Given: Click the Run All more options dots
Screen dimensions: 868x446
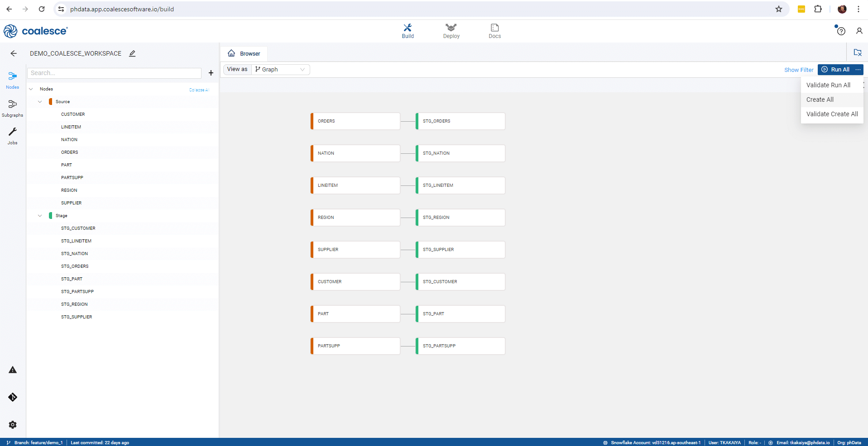Looking at the screenshot, I should tap(858, 69).
